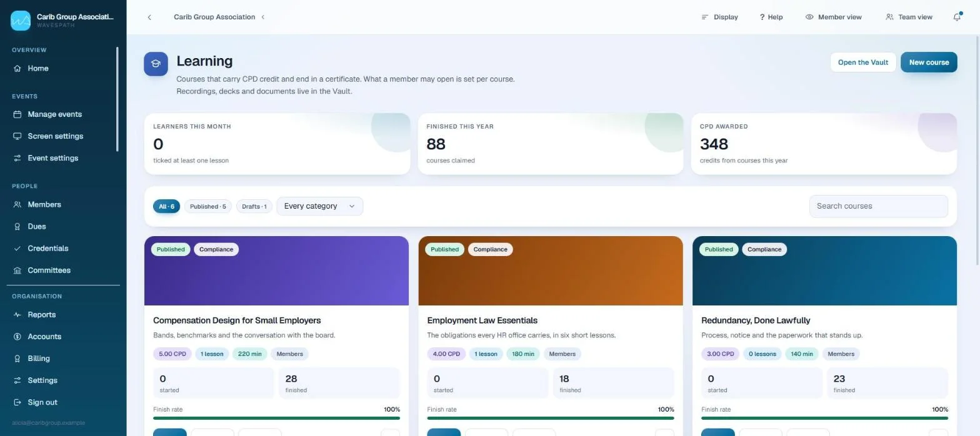The image size is (980, 436).
Task: Open the Help menu
Action: pyautogui.click(x=771, y=17)
